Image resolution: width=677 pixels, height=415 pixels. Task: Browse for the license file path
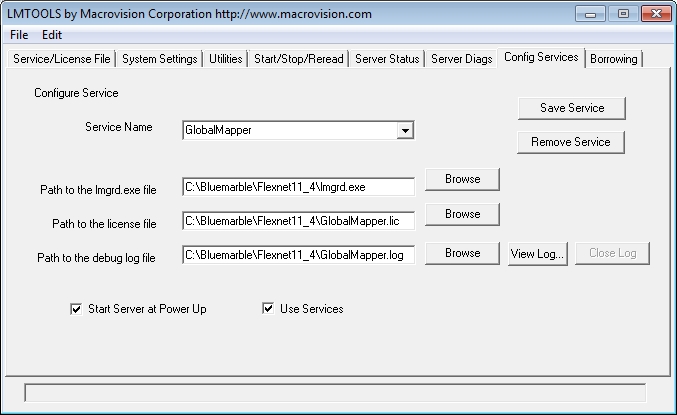pyautogui.click(x=462, y=214)
